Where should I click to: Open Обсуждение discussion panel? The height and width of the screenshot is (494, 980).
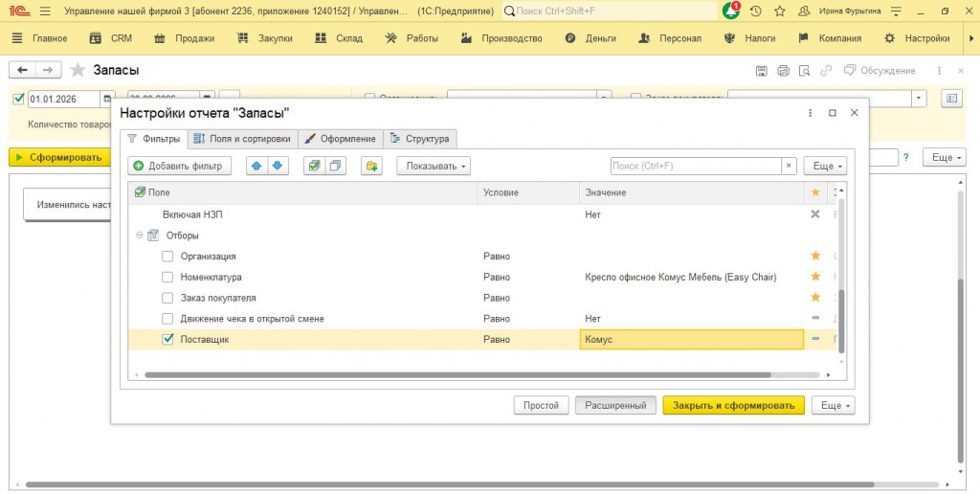tap(880, 71)
